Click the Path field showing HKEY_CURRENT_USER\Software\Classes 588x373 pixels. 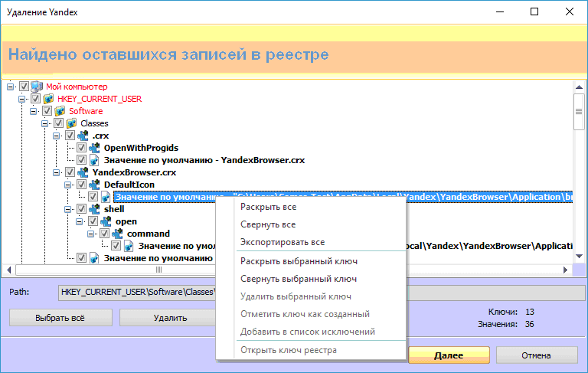point(322,293)
